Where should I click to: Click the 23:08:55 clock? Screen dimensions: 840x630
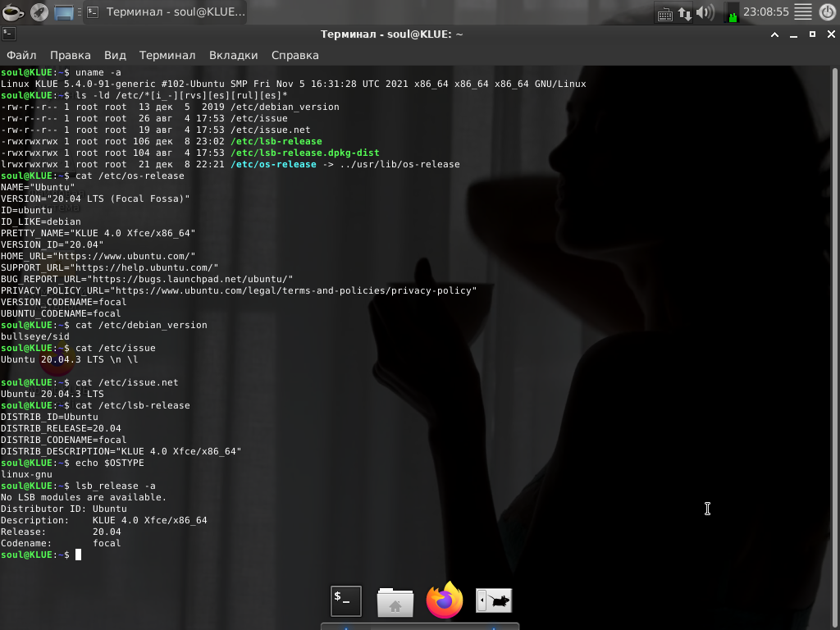766,11
